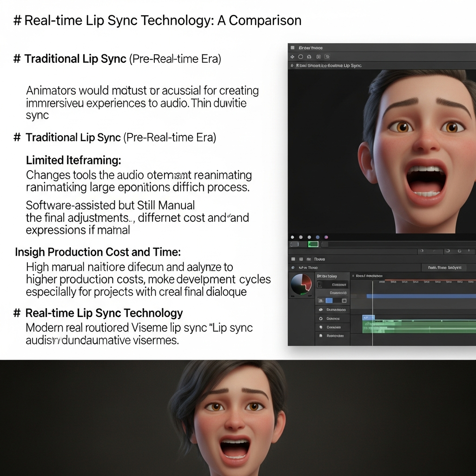Select the 'Closeous' row
The image size is (476, 476).
pyautogui.click(x=332, y=285)
